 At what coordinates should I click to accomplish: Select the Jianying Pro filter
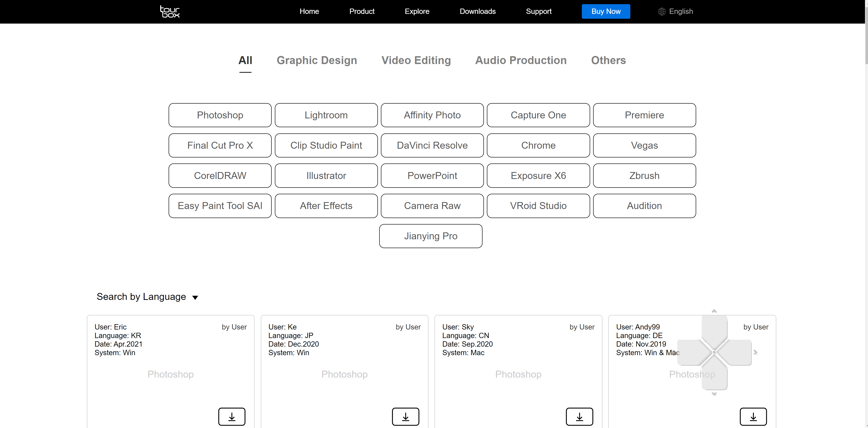(x=431, y=236)
